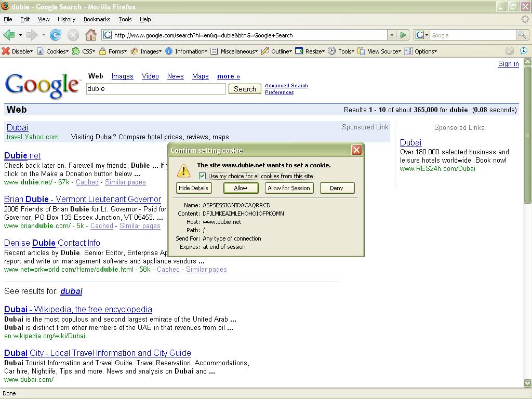Expand the Miscellaneous dropdown menu

[257, 51]
